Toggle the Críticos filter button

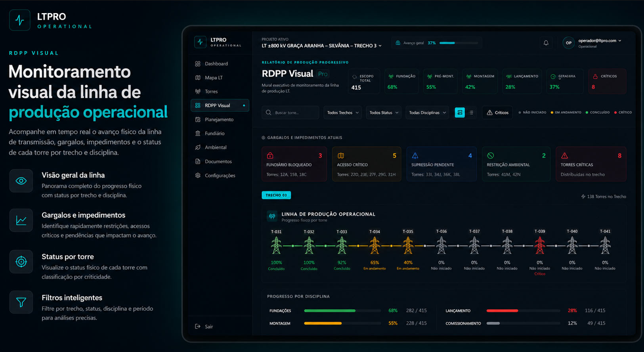coord(497,113)
